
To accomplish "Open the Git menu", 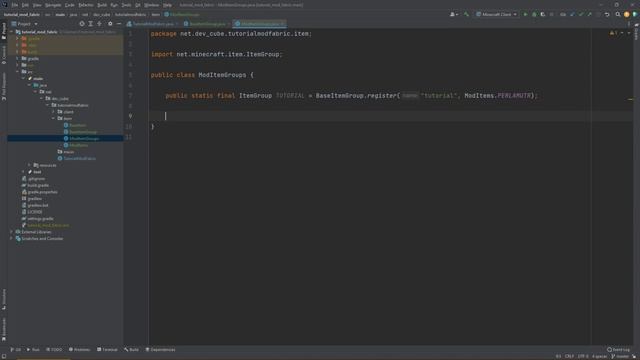I will tap(138, 5).
